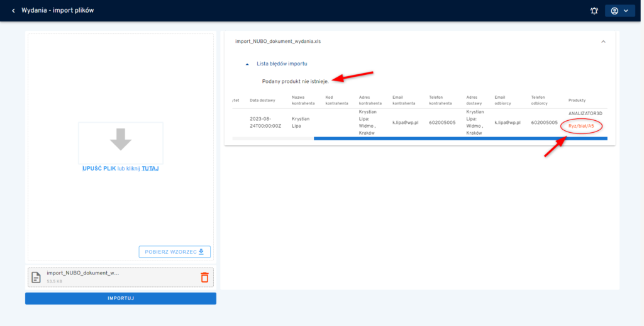Open the user account dropdown
The width and height of the screenshot is (644, 326).
tap(619, 11)
